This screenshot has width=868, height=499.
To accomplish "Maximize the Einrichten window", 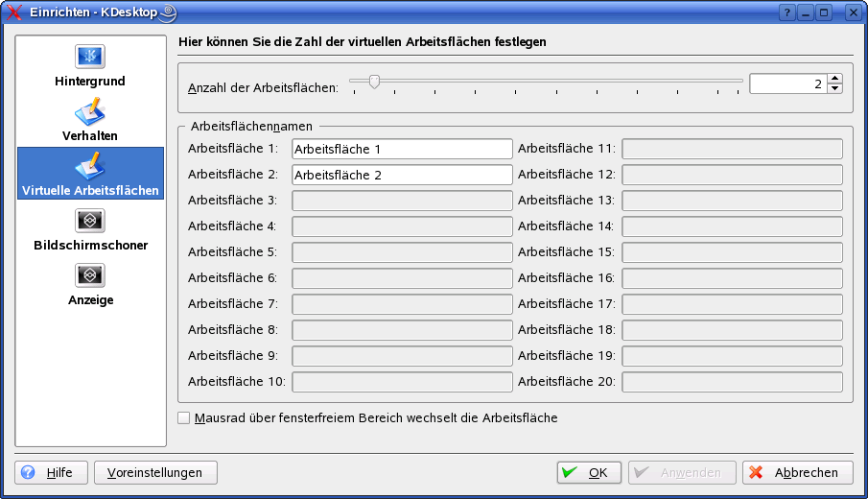I will click(824, 12).
